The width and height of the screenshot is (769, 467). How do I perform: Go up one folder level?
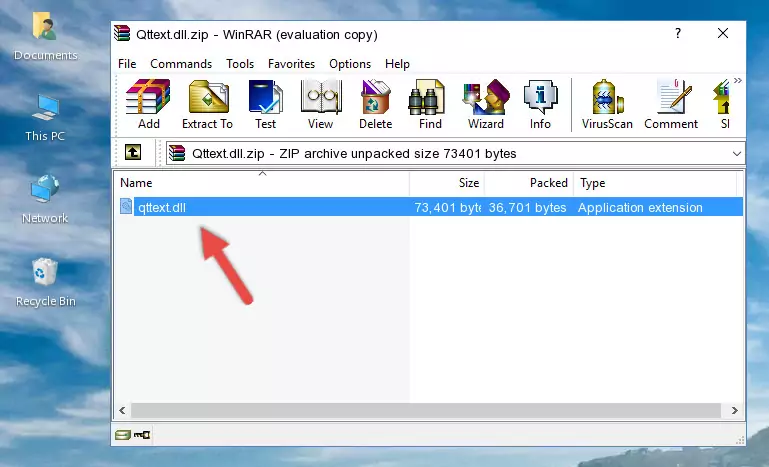coord(133,153)
